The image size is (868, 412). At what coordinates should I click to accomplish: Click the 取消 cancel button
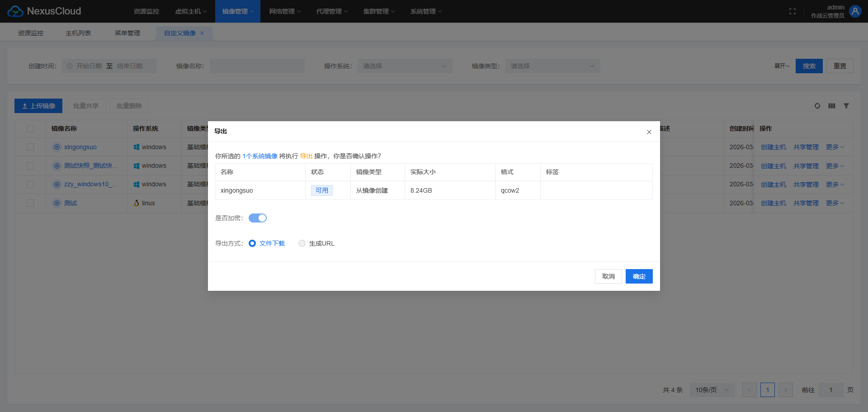coord(608,276)
